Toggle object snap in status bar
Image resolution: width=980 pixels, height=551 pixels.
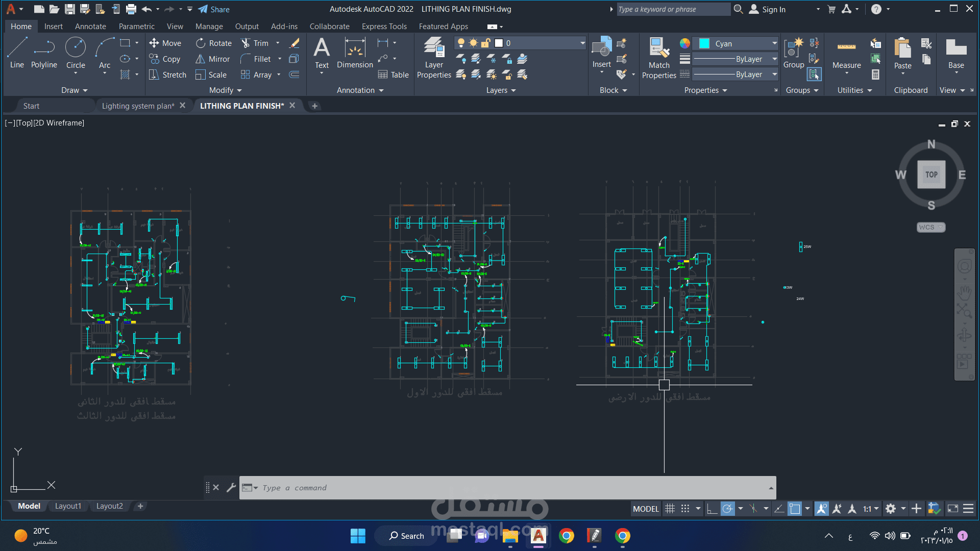[794, 509]
